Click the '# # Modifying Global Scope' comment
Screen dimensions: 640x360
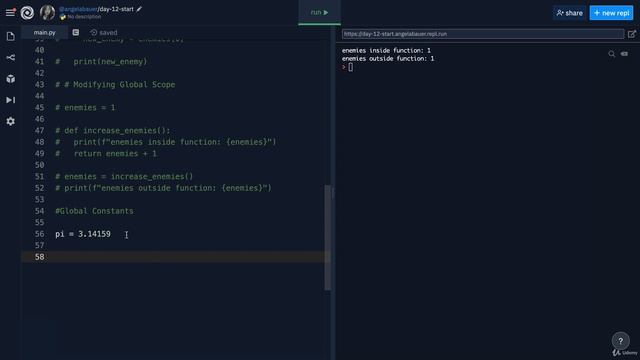click(x=115, y=84)
